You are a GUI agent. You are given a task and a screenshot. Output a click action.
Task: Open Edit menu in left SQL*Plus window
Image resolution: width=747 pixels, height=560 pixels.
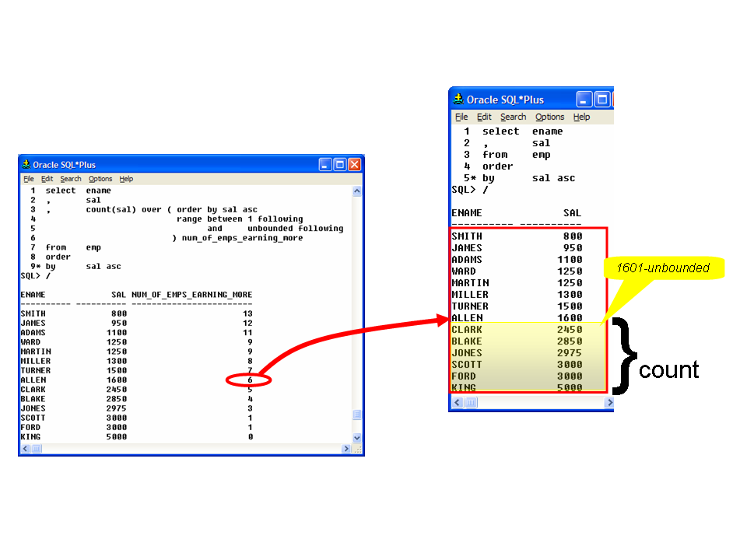[x=47, y=179]
